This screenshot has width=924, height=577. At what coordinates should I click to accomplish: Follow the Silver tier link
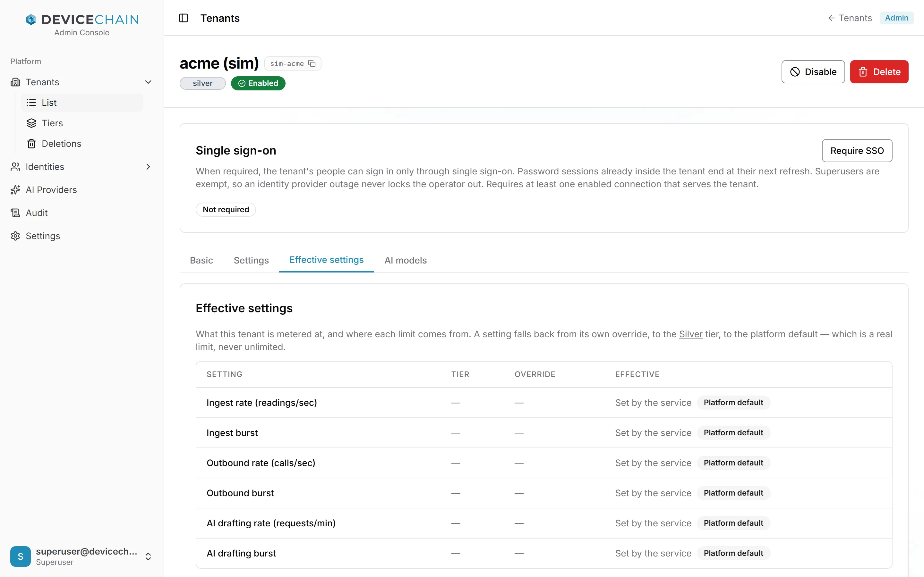pyautogui.click(x=690, y=334)
